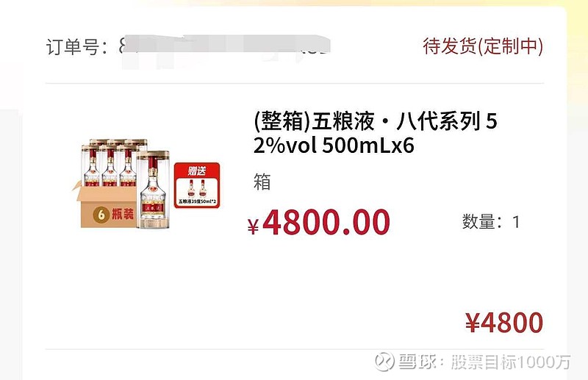This screenshot has width=588, height=380.
Task: Tap the 订单号 order number label
Action: tap(77, 47)
